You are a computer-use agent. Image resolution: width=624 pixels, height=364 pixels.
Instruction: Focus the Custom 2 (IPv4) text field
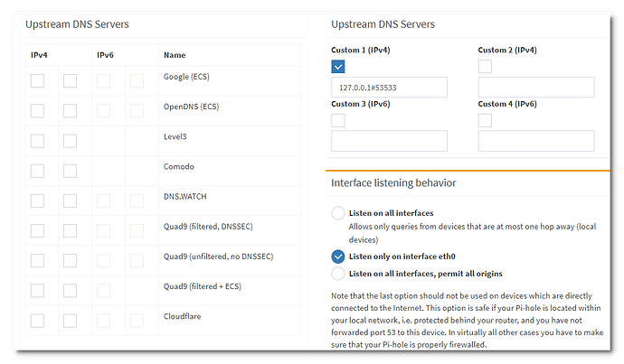535,88
